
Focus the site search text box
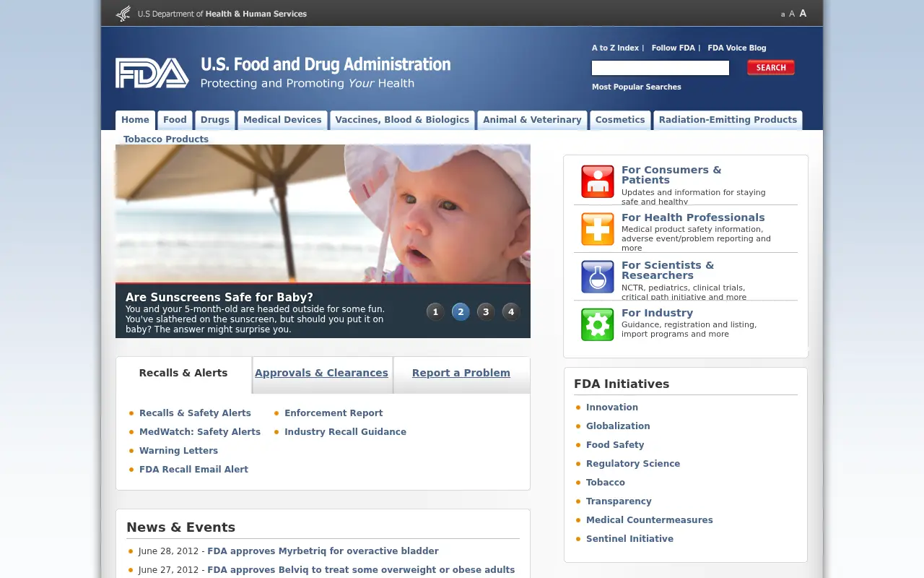(661, 68)
